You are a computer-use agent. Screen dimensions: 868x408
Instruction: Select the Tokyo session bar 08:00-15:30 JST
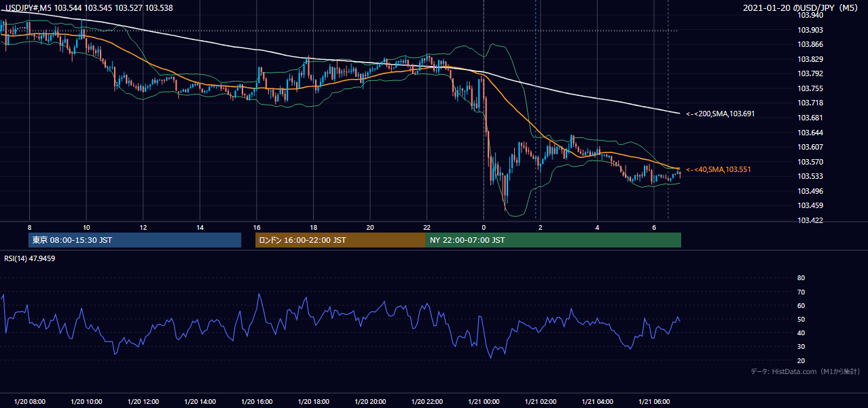(x=134, y=240)
